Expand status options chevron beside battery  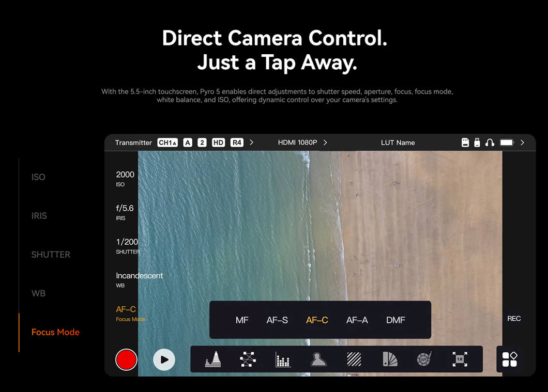[x=522, y=143]
